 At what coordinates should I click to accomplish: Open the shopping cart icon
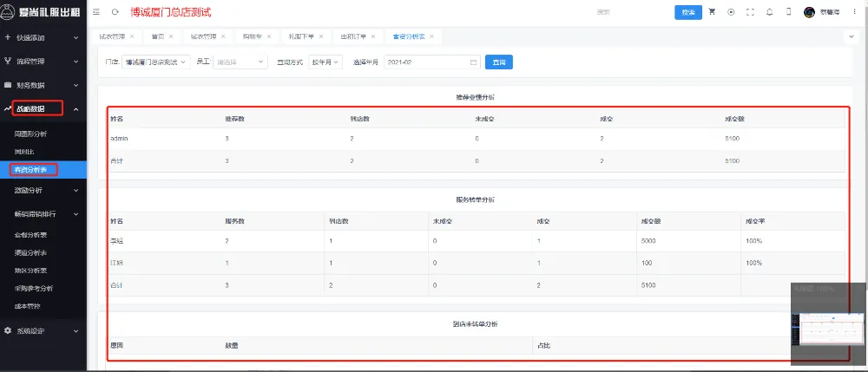pyautogui.click(x=712, y=12)
